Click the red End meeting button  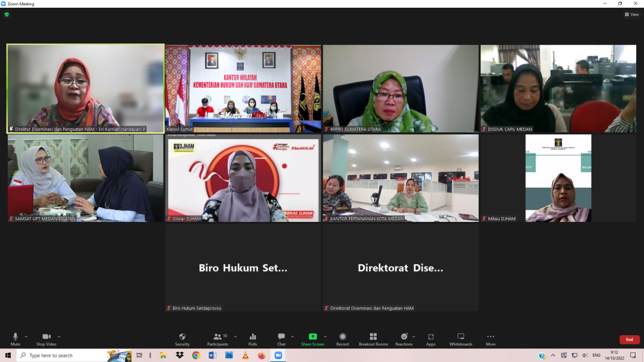point(629,339)
